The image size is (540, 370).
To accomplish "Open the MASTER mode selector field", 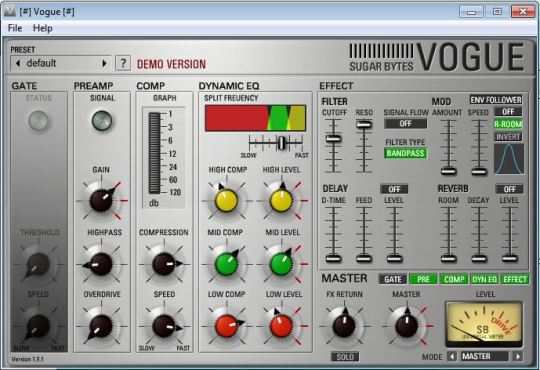I will pos(485,356).
